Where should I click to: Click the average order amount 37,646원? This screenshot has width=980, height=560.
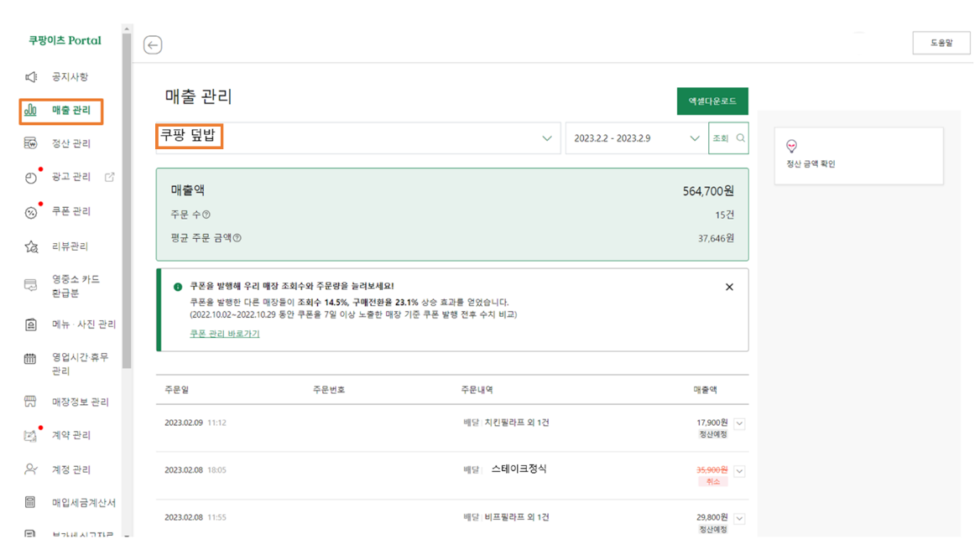click(x=717, y=238)
